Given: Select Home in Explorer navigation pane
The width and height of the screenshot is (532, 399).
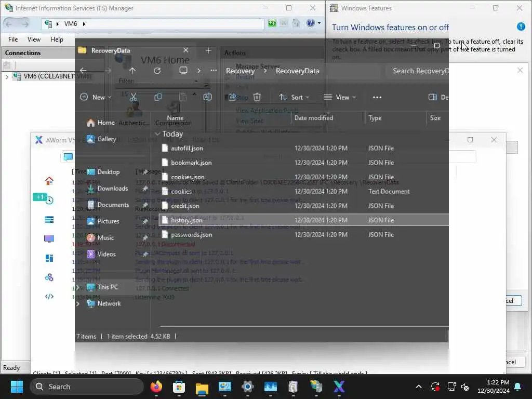Looking at the screenshot, I should 106,123.
